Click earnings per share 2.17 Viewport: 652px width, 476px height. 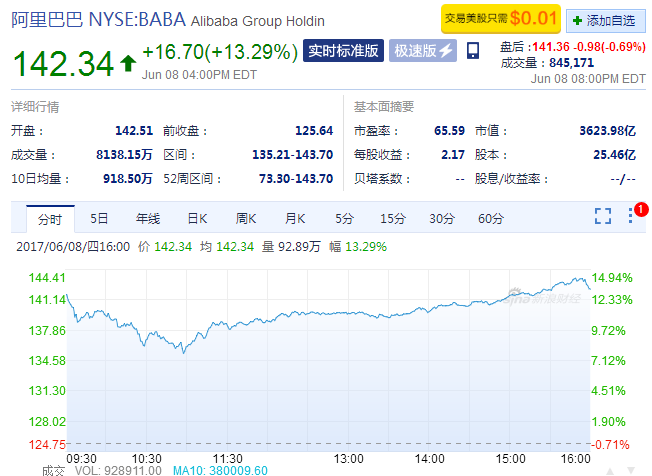coord(453,155)
